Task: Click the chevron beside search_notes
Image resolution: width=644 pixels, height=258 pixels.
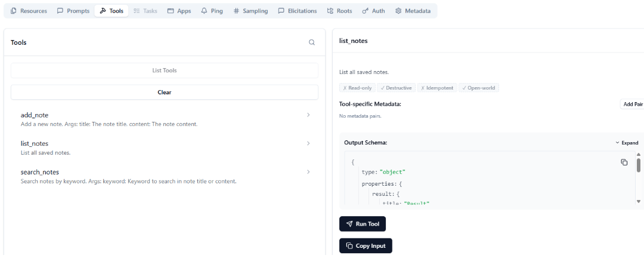Action: (308, 171)
